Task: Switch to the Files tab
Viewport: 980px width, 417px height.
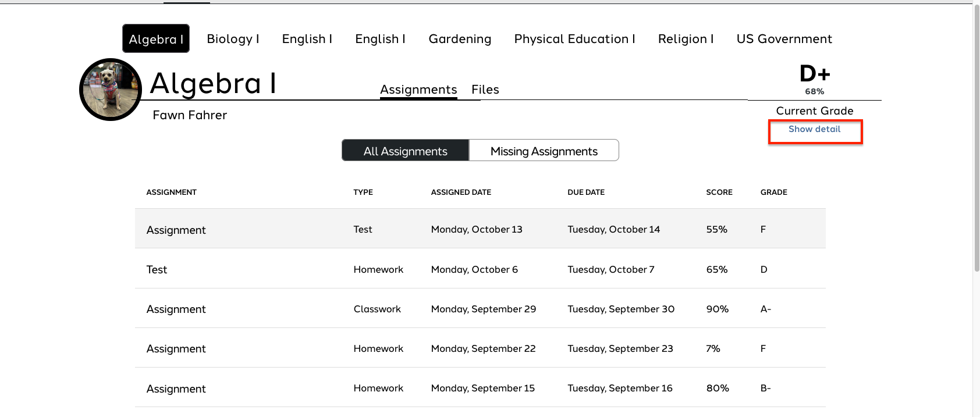Action: coord(485,90)
